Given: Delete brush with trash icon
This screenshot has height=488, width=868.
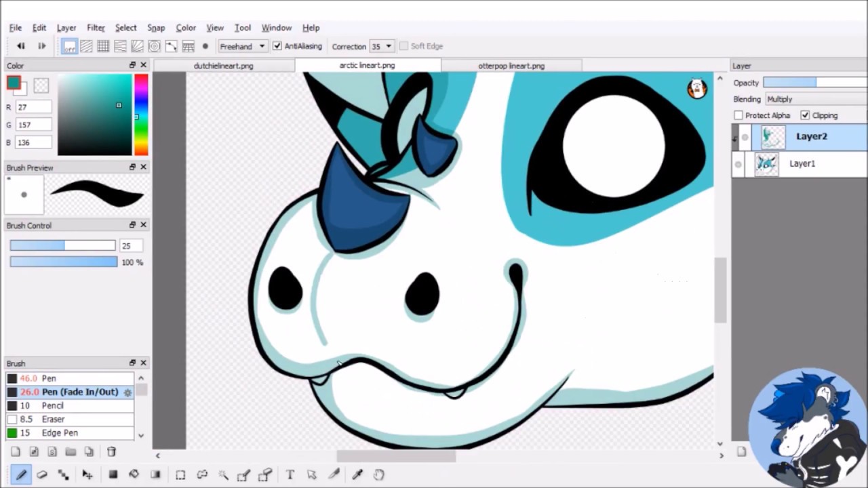Looking at the screenshot, I should point(111,451).
